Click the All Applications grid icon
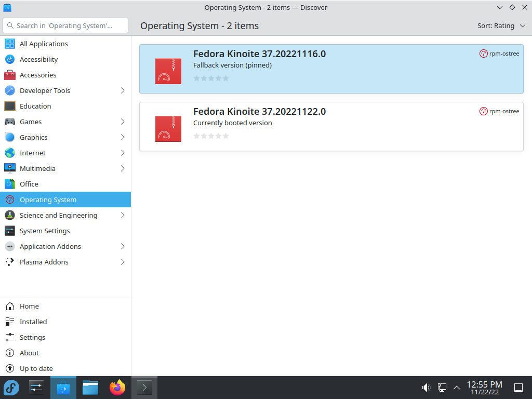Screen dimensions: 532x399 (x=10, y=44)
